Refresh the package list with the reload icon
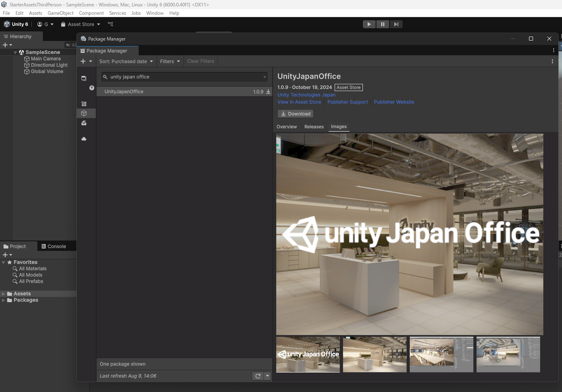The width and height of the screenshot is (562, 392). (258, 376)
